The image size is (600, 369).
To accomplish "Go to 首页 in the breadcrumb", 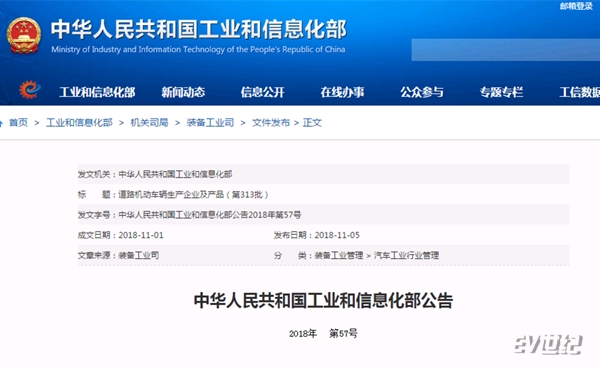I will point(18,122).
